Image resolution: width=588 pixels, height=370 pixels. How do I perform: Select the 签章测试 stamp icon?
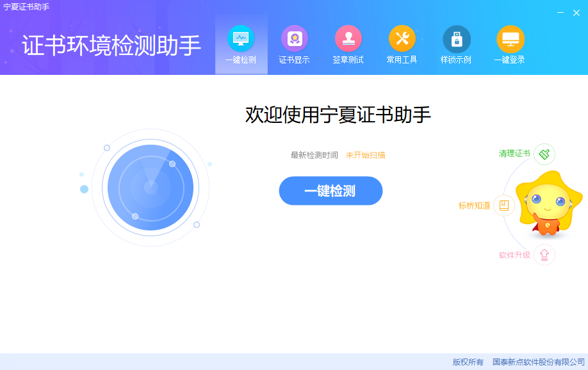click(x=348, y=38)
